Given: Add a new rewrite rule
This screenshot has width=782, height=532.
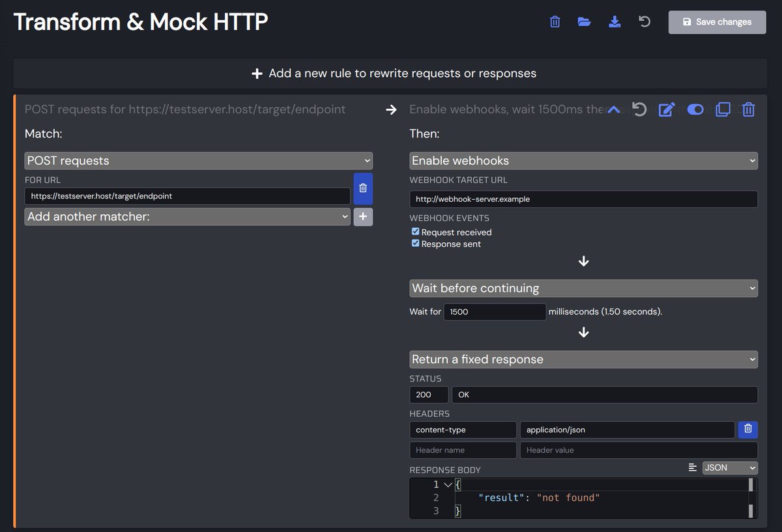Looking at the screenshot, I should point(391,73).
